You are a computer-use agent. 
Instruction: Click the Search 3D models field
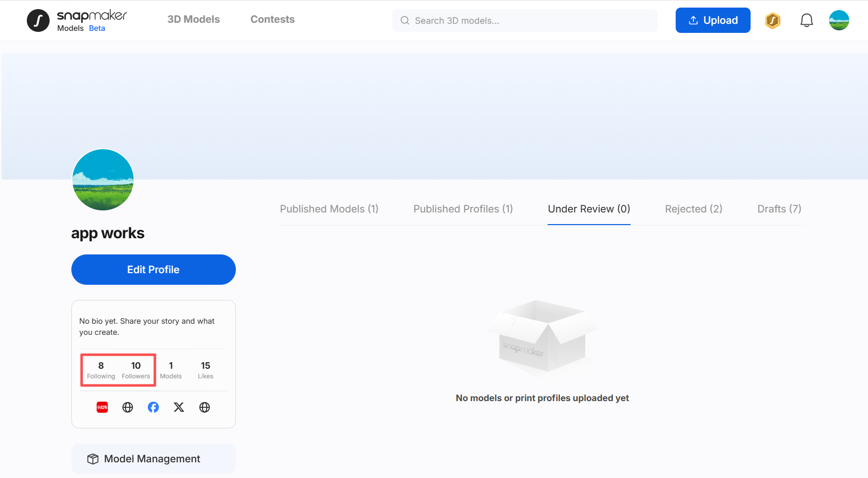[525, 20]
